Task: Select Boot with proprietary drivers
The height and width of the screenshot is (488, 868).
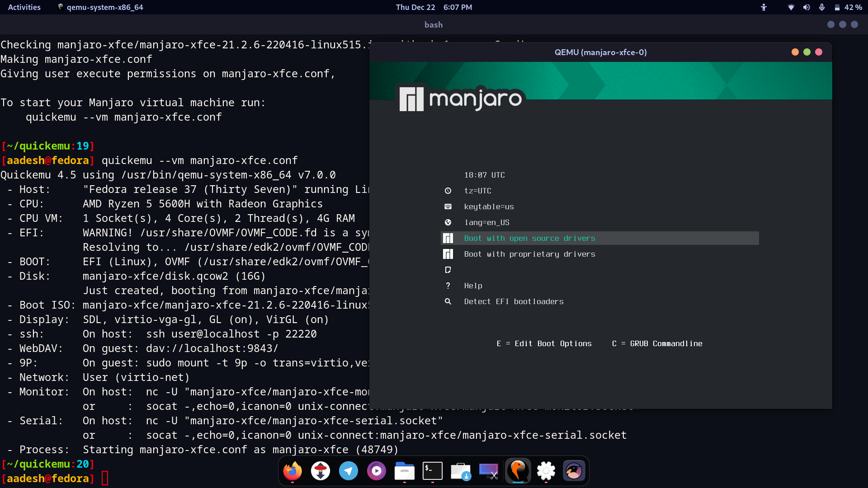Action: [x=529, y=253]
